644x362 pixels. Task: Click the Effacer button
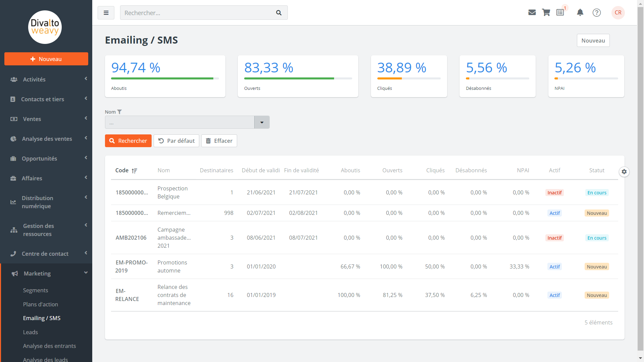tap(219, 141)
